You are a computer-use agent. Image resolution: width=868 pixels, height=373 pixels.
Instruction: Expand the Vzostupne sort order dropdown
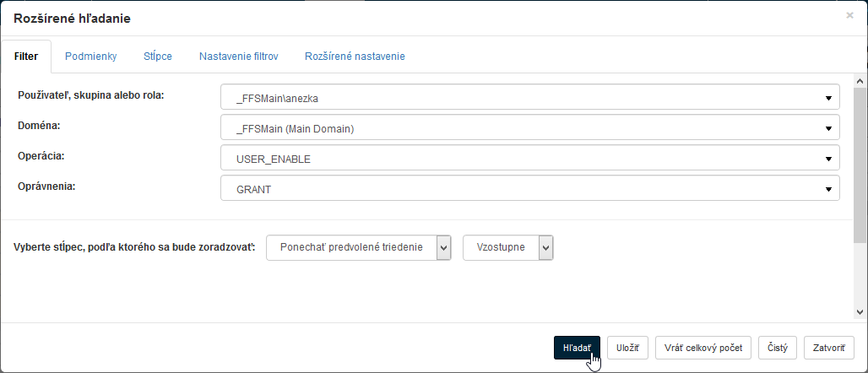tap(545, 247)
